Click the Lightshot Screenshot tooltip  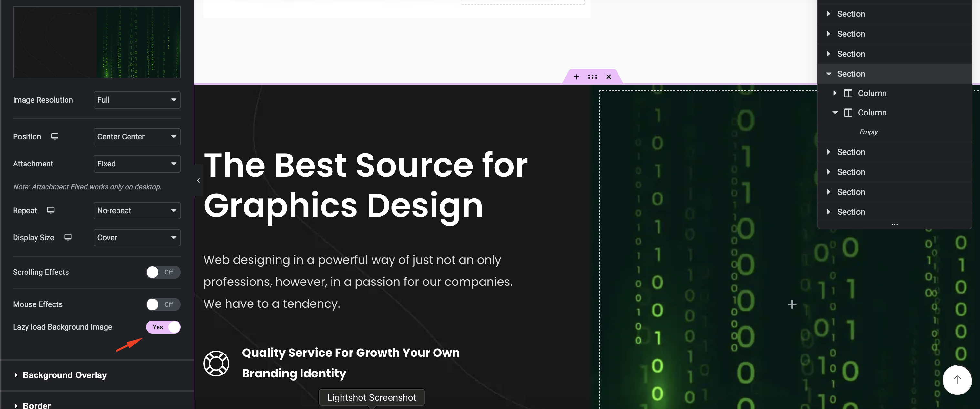pyautogui.click(x=371, y=397)
